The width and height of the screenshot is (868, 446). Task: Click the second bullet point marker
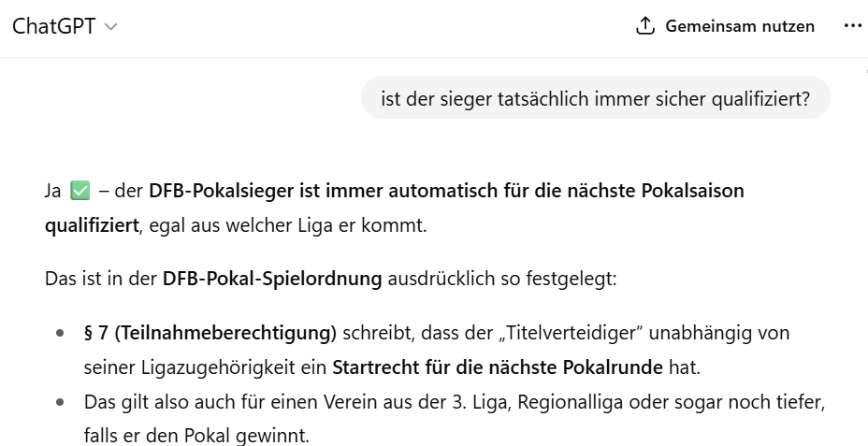[61, 402]
